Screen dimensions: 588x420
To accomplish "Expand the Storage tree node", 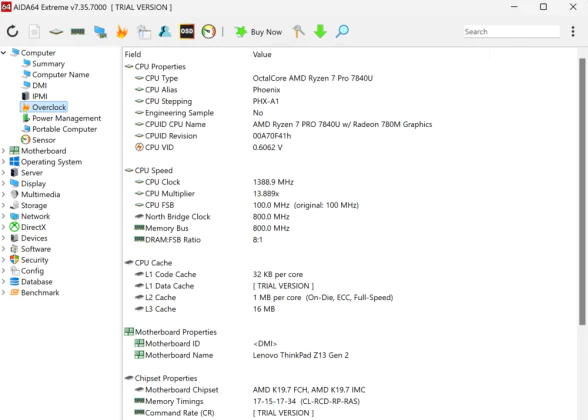I will (x=4, y=206).
